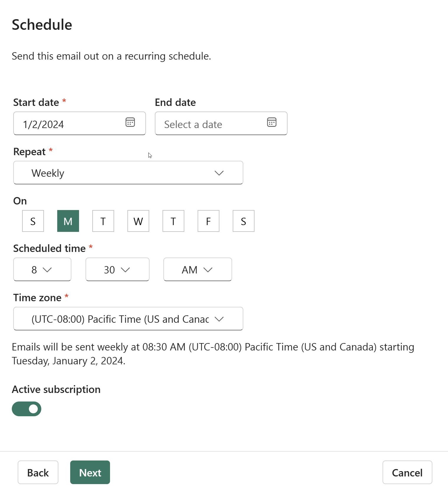
Task: Click the Back button
Action: (x=38, y=472)
